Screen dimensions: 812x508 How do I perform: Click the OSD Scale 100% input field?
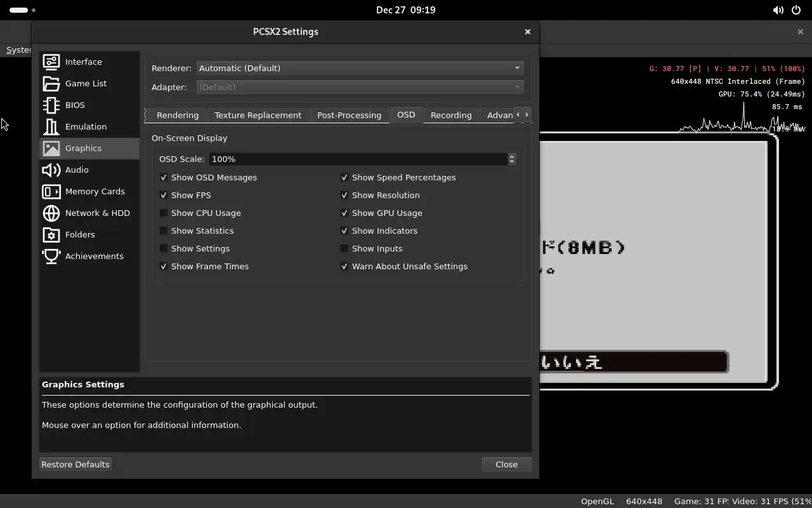[358, 159]
